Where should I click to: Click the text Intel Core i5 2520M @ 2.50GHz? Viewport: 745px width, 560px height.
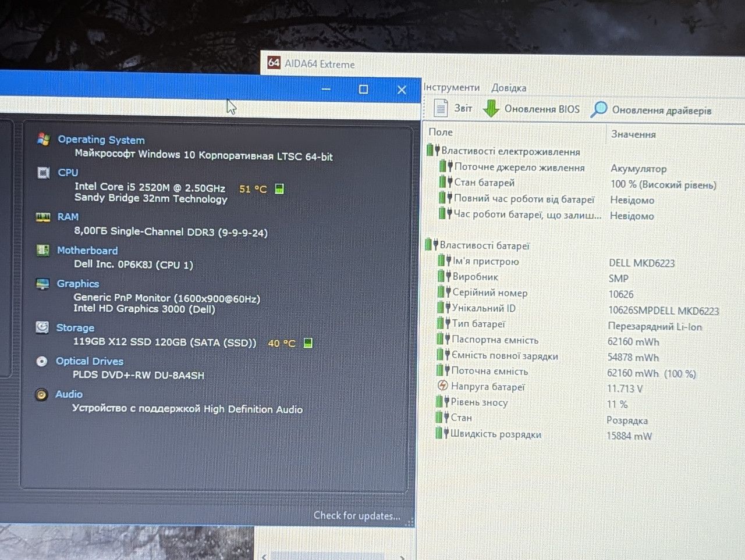(150, 187)
